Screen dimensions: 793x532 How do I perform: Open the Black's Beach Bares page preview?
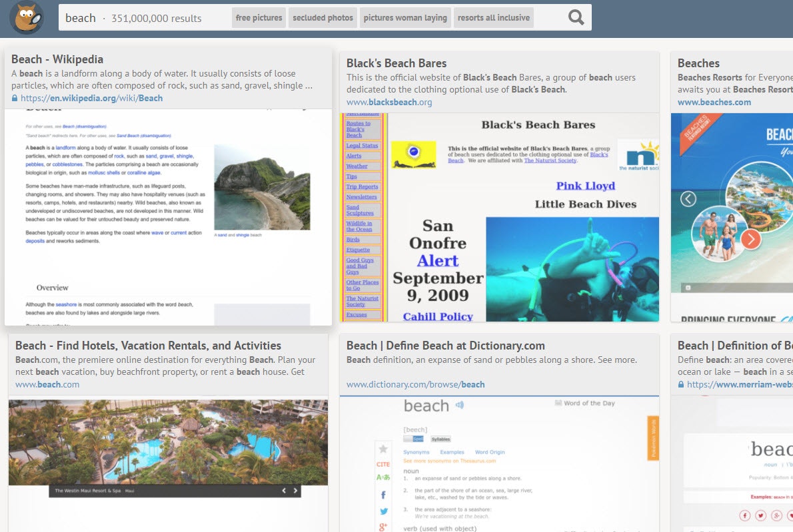pos(500,217)
